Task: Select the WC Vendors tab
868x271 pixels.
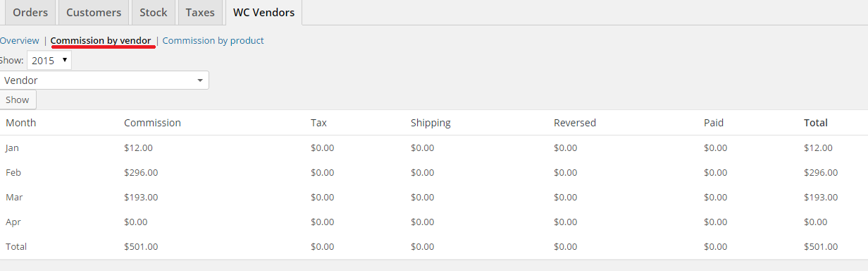Action: click(x=263, y=13)
